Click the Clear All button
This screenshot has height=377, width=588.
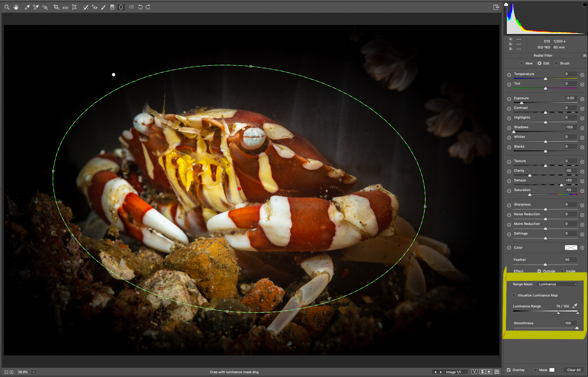tap(574, 370)
